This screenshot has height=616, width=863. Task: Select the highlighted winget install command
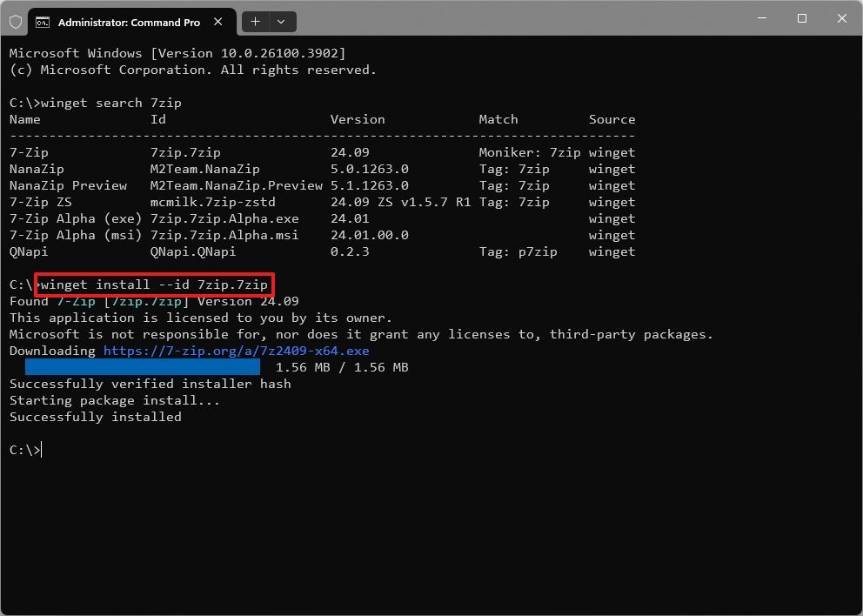click(152, 285)
